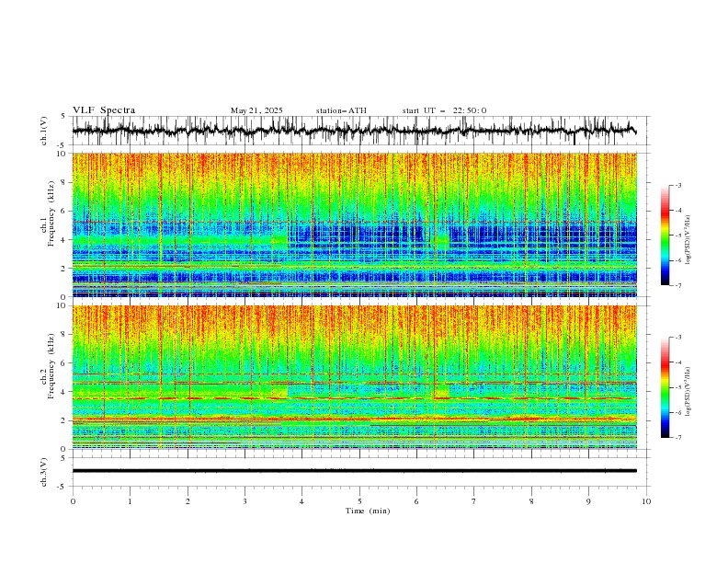
Task: Click the "8" tick on ch.1 frequency axis
Action: point(63,182)
